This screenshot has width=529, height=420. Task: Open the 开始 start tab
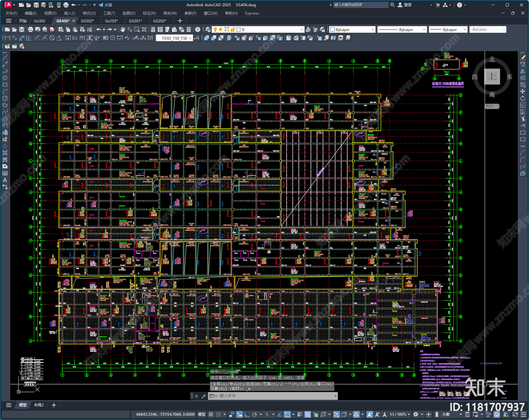tap(23, 21)
